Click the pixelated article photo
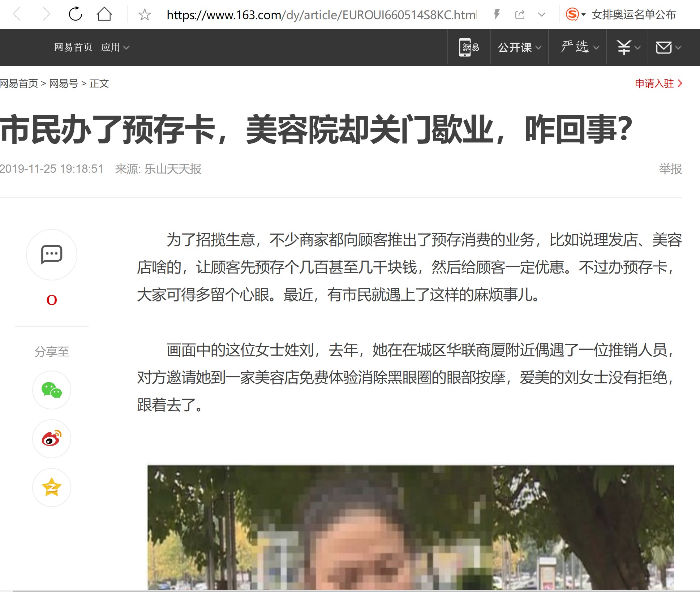The image size is (700, 592). point(411,527)
